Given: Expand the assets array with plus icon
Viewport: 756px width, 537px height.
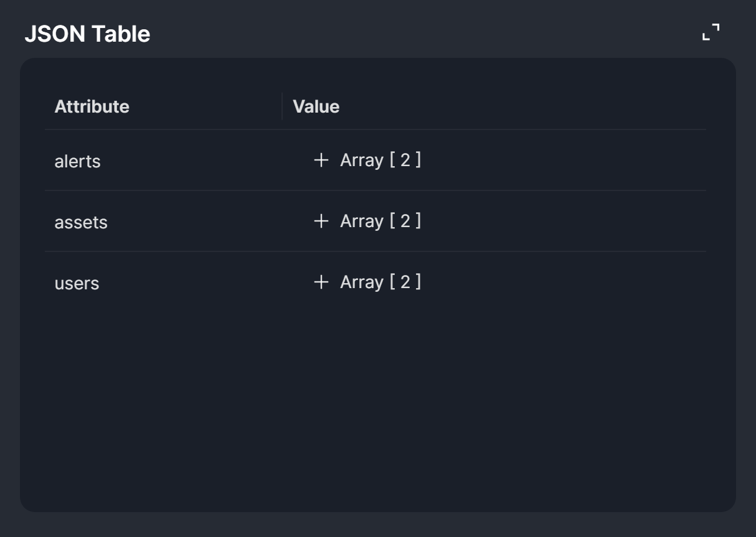Looking at the screenshot, I should 321,221.
